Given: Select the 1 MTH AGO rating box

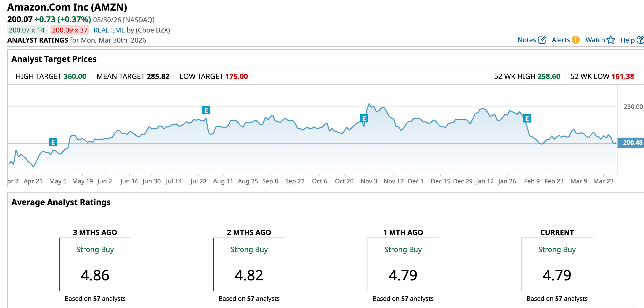Looking at the screenshot, I should [x=403, y=264].
